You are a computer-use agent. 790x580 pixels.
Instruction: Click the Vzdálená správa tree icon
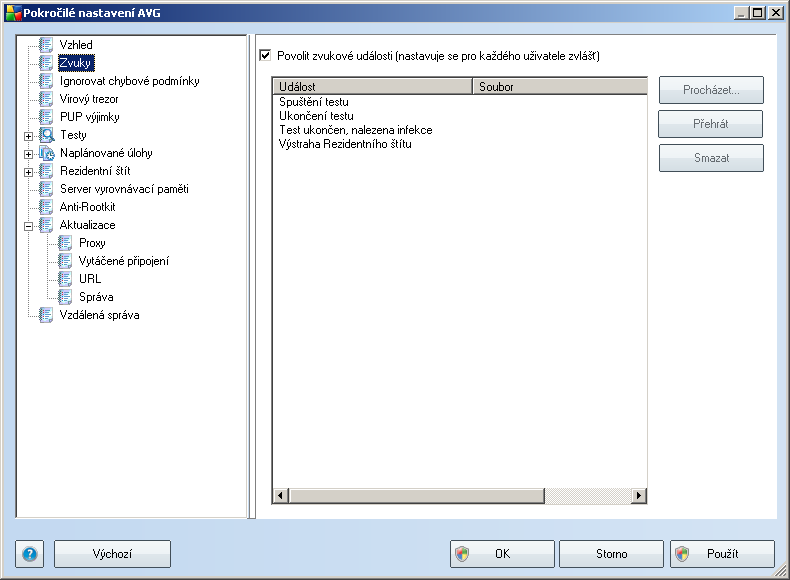point(46,315)
